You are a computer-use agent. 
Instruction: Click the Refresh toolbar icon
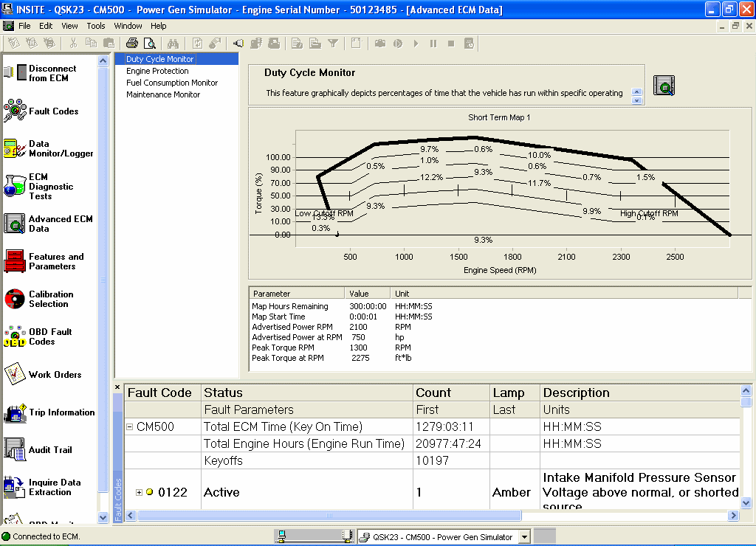coord(197,44)
